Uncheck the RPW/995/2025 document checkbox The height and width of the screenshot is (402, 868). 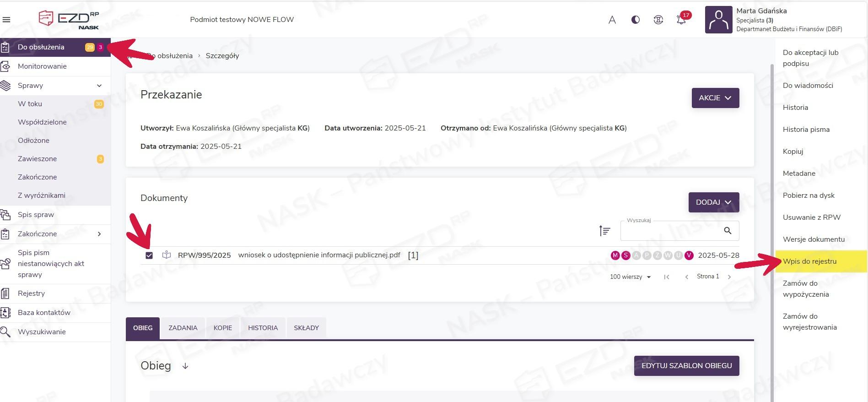point(149,255)
